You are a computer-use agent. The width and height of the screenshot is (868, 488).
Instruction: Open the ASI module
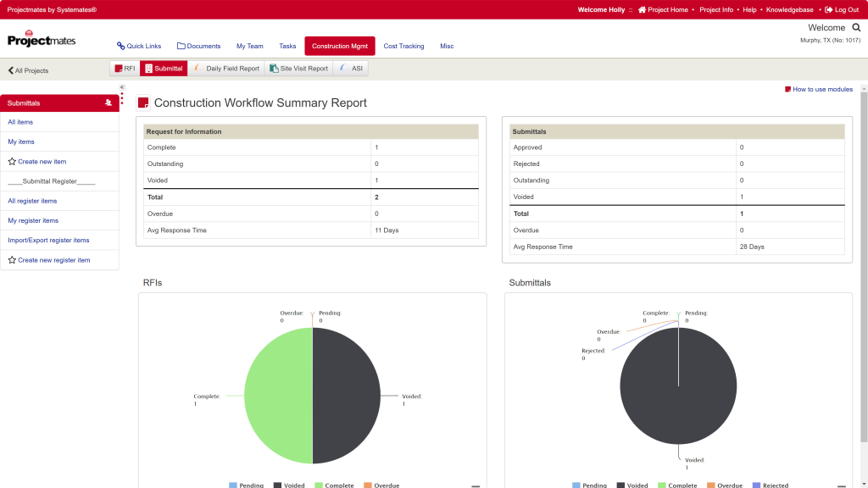pos(351,69)
